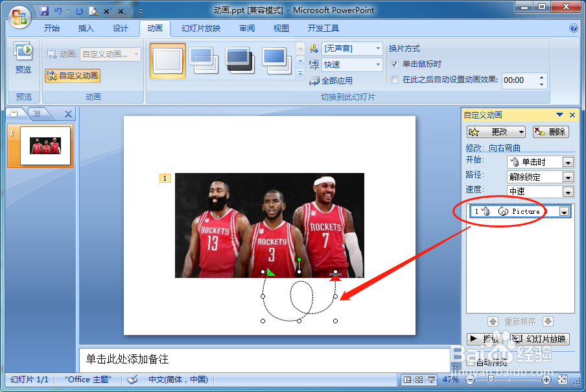Choose the third dark transition effect
The height and width of the screenshot is (392, 586).
click(240, 60)
